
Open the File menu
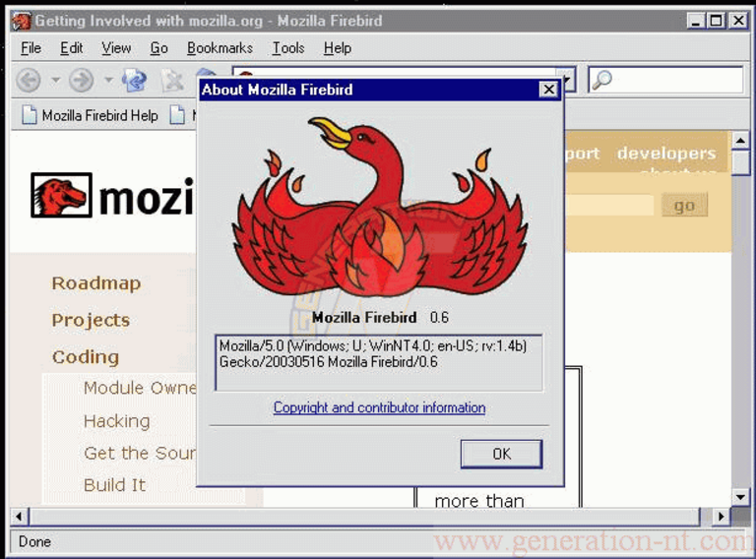31,48
